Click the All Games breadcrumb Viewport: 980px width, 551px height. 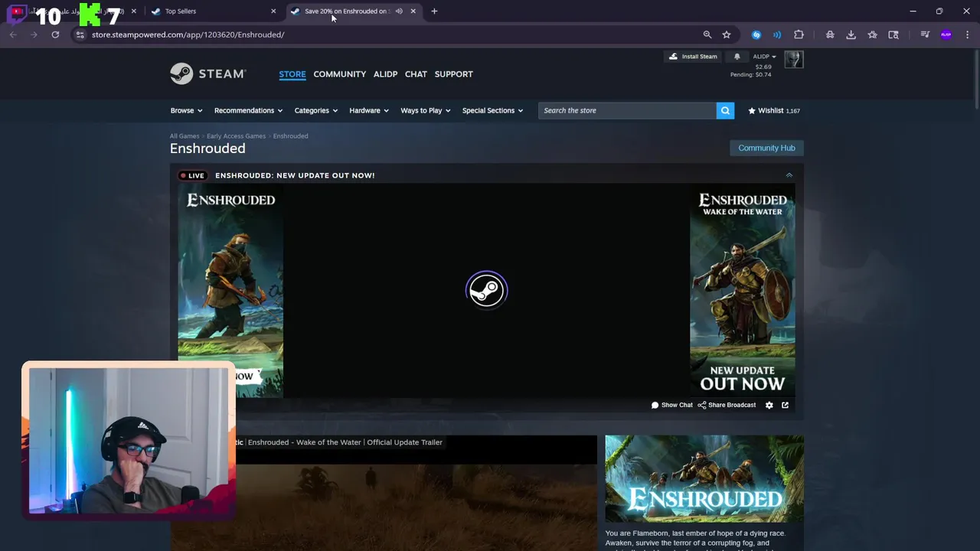click(185, 136)
